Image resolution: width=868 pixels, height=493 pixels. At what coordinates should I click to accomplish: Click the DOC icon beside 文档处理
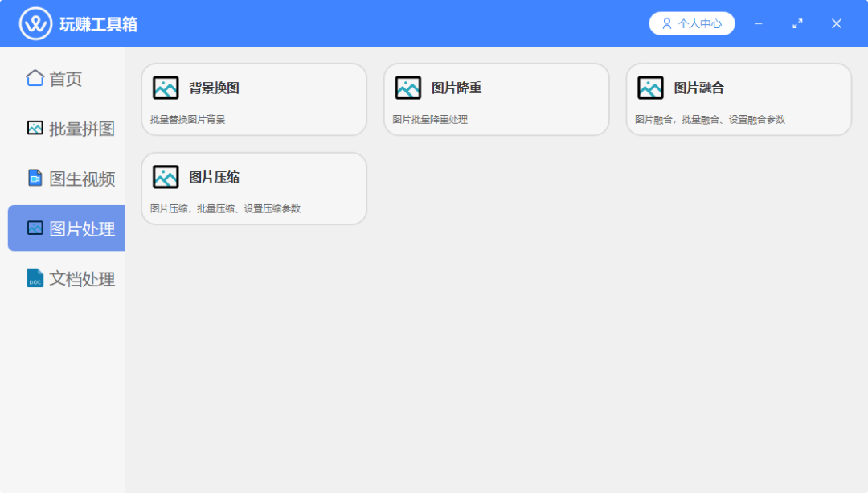(x=35, y=278)
